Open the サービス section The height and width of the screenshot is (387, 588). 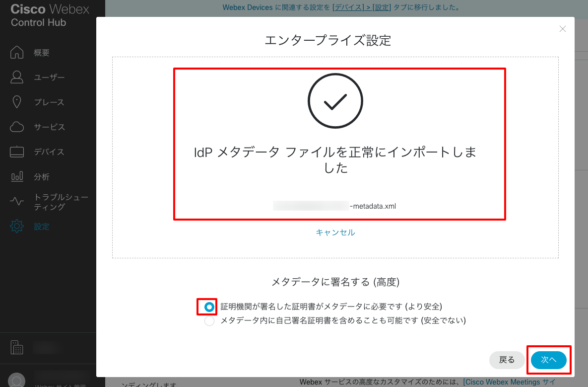(49, 127)
